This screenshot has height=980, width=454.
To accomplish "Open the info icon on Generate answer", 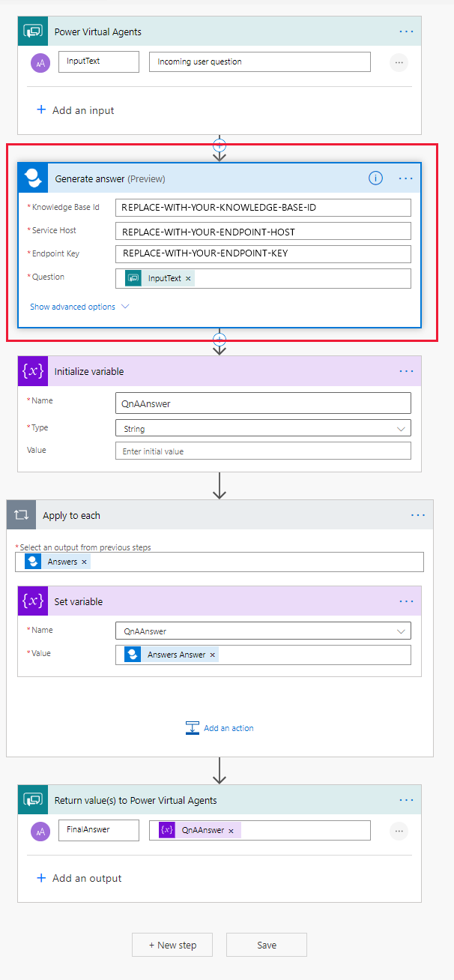I will coord(375,178).
